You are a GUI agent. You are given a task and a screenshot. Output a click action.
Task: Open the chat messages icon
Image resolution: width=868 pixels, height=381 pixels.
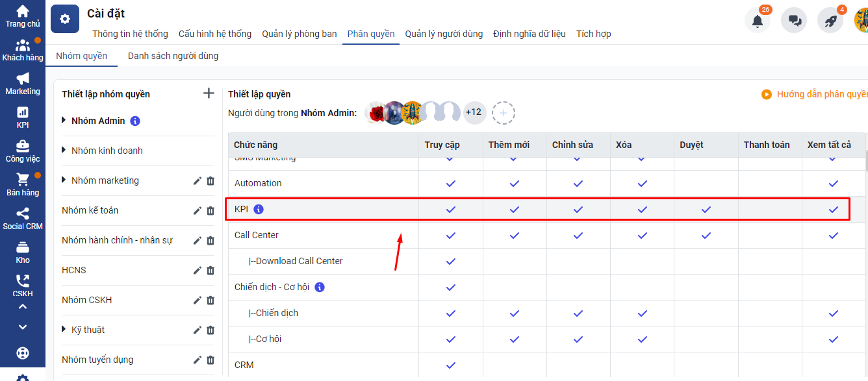794,21
